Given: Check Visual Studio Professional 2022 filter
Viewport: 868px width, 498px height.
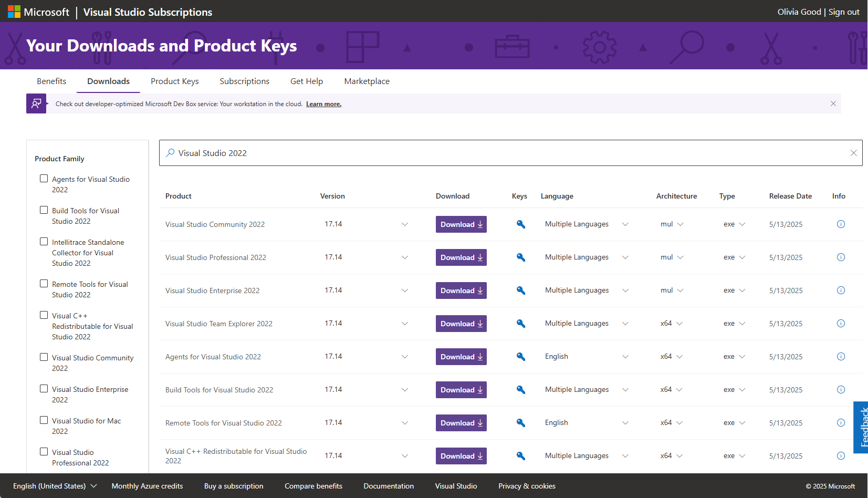Looking at the screenshot, I should pyautogui.click(x=44, y=452).
